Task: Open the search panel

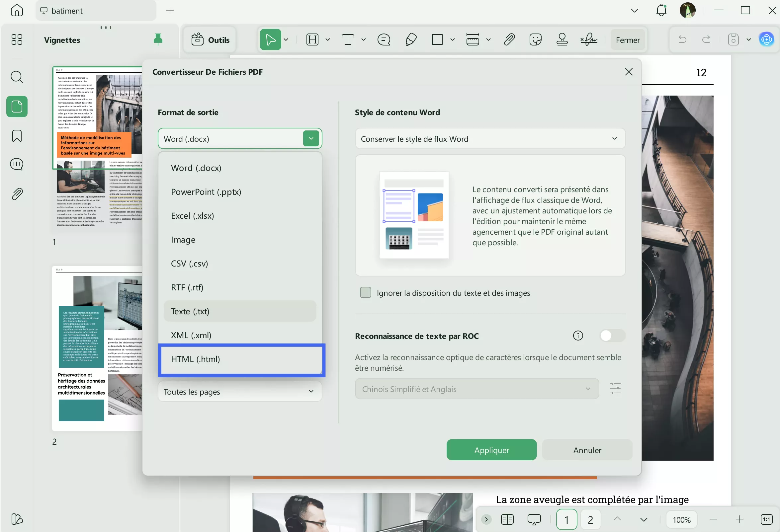Action: click(x=17, y=77)
